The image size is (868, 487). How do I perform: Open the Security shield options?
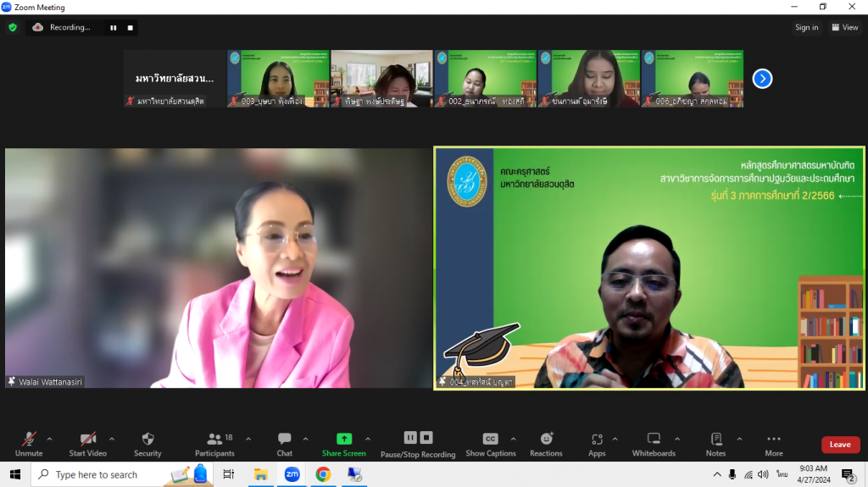tap(147, 444)
